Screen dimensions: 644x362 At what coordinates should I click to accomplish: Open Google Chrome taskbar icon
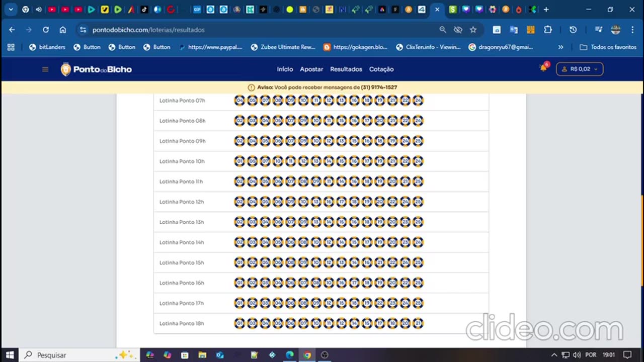[x=307, y=355]
